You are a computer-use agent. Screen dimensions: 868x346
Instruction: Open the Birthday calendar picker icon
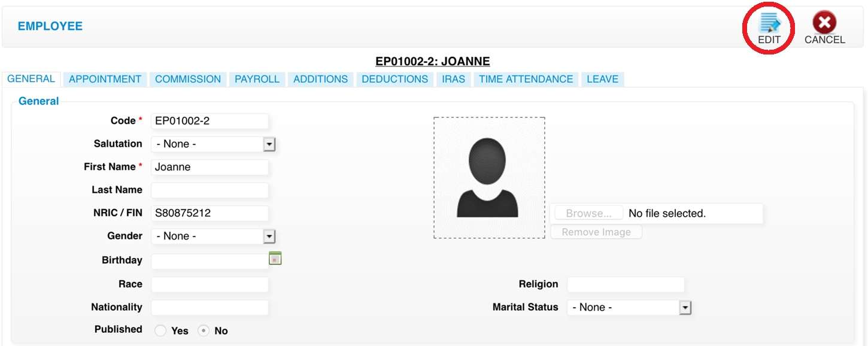pos(275,259)
